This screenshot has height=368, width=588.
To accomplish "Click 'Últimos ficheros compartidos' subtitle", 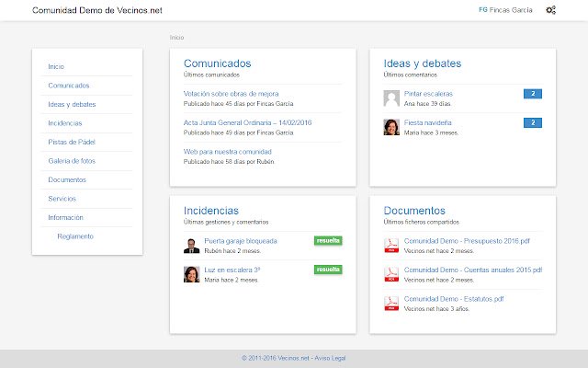I will 421,222.
